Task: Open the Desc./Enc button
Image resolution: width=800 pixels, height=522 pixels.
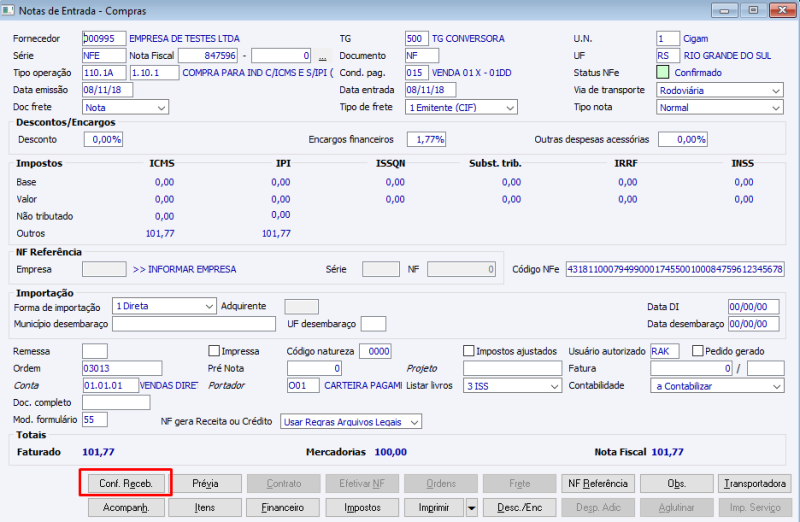Action: [x=519, y=508]
